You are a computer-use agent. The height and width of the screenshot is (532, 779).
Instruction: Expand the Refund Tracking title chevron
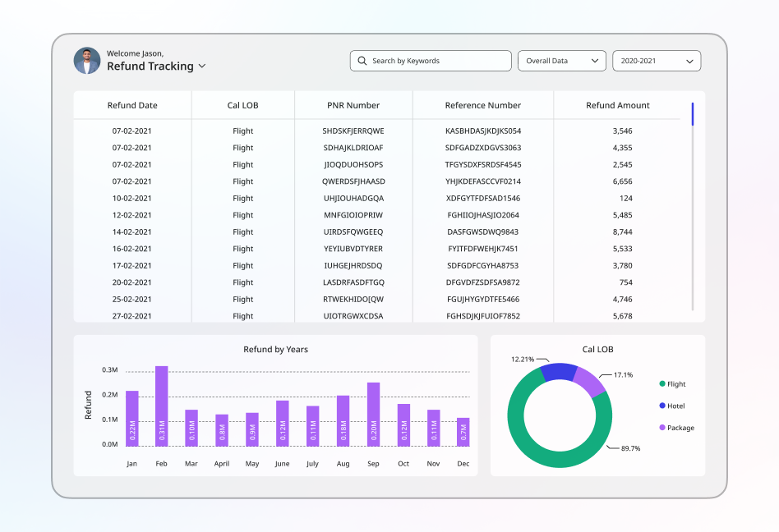pyautogui.click(x=201, y=66)
